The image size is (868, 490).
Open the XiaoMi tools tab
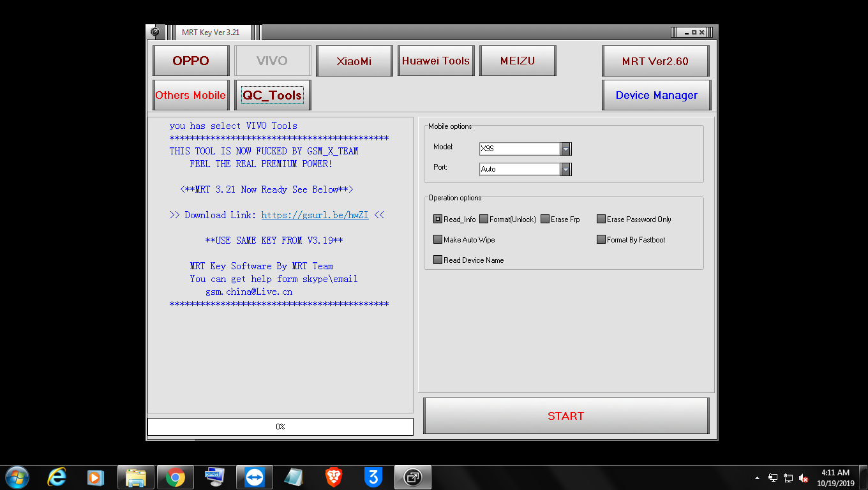pos(354,61)
